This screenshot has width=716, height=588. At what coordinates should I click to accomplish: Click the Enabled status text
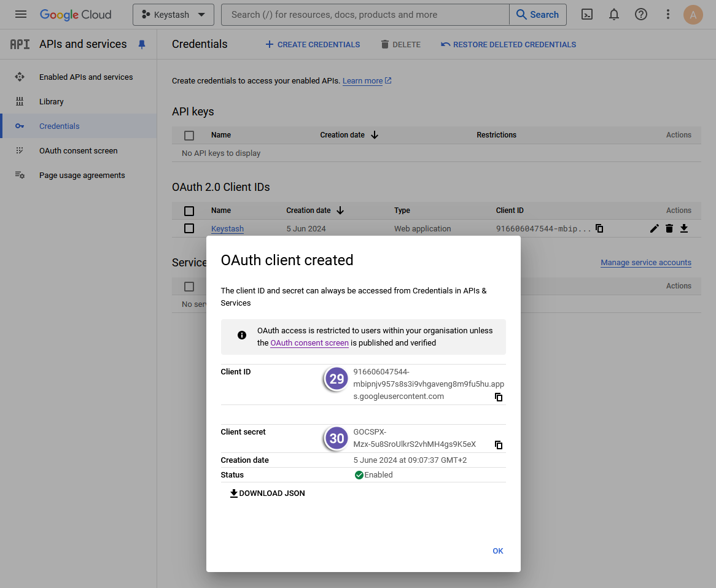pyautogui.click(x=378, y=475)
